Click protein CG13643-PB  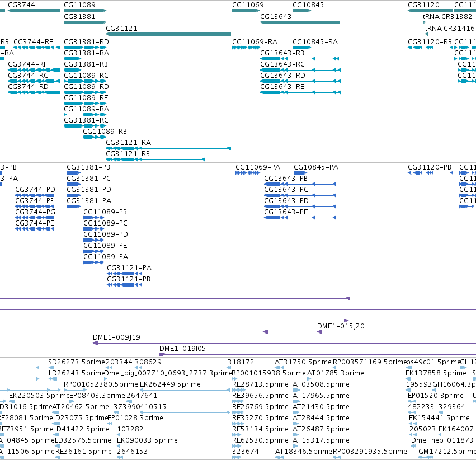[300, 184]
